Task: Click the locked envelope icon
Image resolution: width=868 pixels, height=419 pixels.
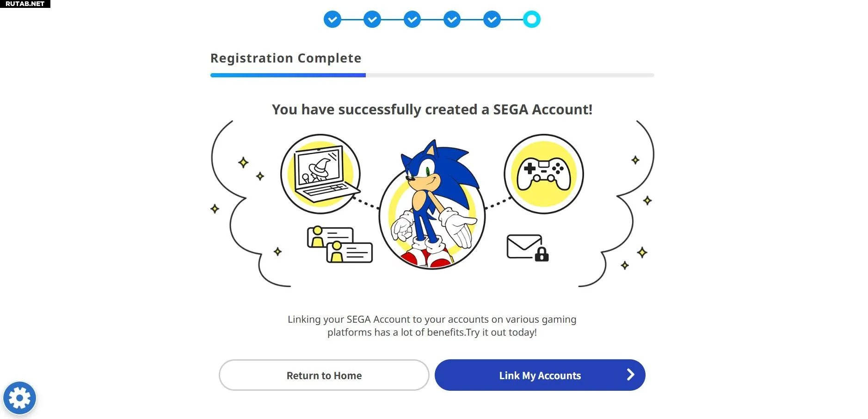Action: pyautogui.click(x=527, y=248)
